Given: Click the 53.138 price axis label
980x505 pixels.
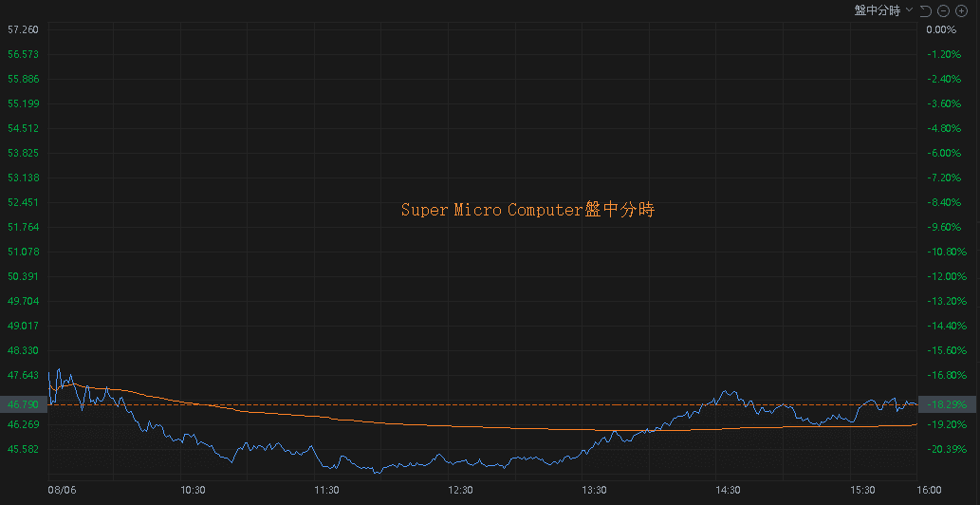Looking at the screenshot, I should click(x=23, y=178).
